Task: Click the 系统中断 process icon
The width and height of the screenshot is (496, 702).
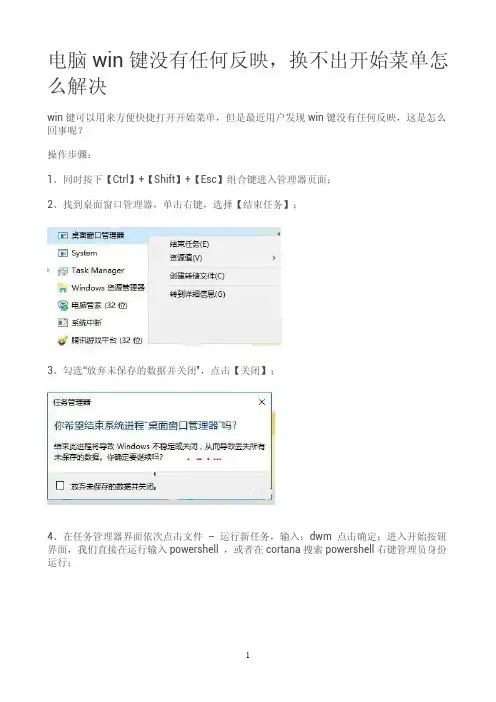Action: [x=63, y=322]
